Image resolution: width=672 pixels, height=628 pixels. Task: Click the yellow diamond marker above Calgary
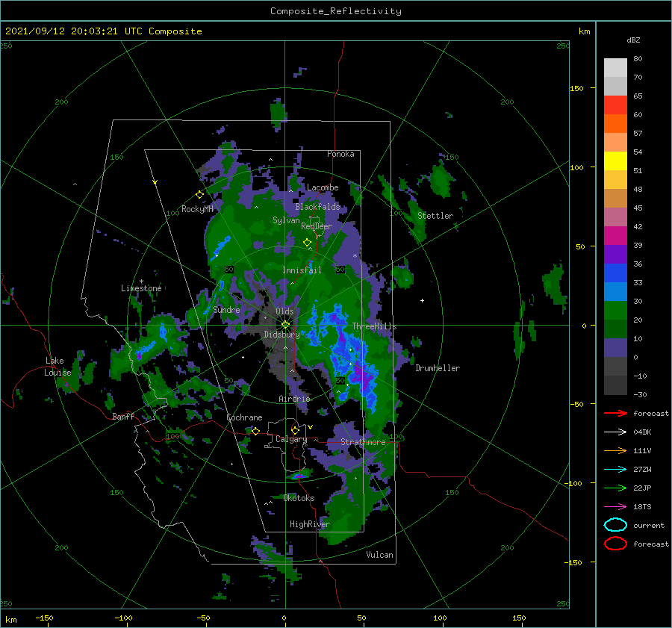(x=295, y=430)
